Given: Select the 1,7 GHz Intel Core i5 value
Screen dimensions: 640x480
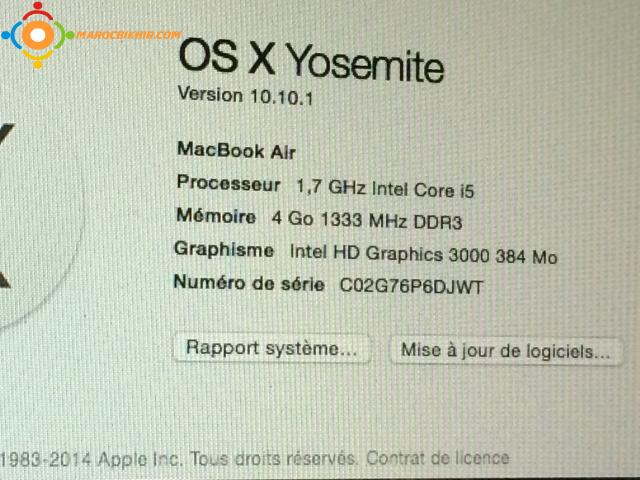Looking at the screenshot, I should click(x=385, y=189).
